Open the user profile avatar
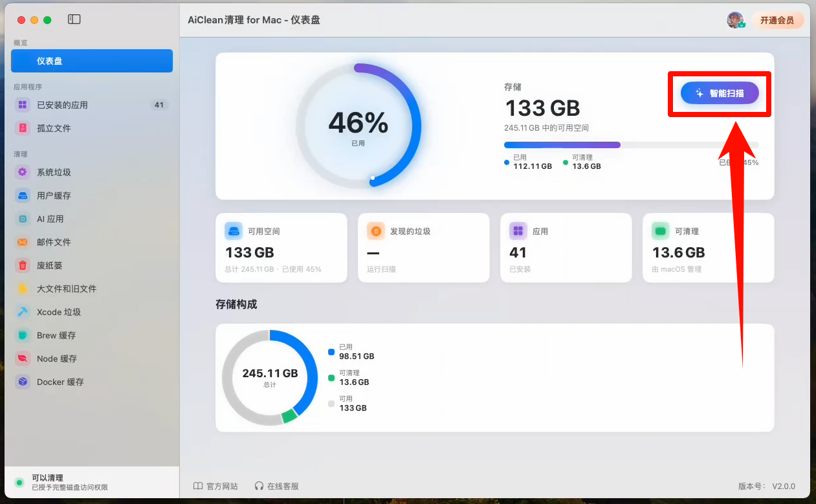 click(735, 20)
